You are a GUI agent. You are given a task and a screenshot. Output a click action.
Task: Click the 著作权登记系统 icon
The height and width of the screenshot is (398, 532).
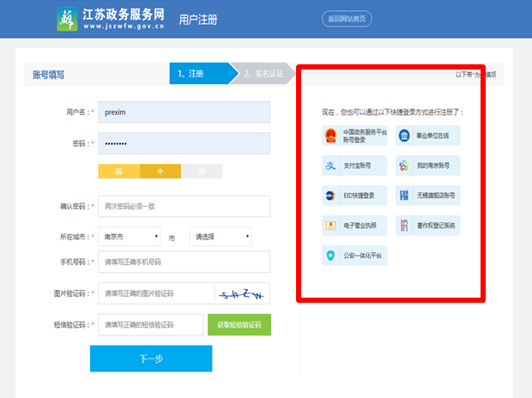404,226
